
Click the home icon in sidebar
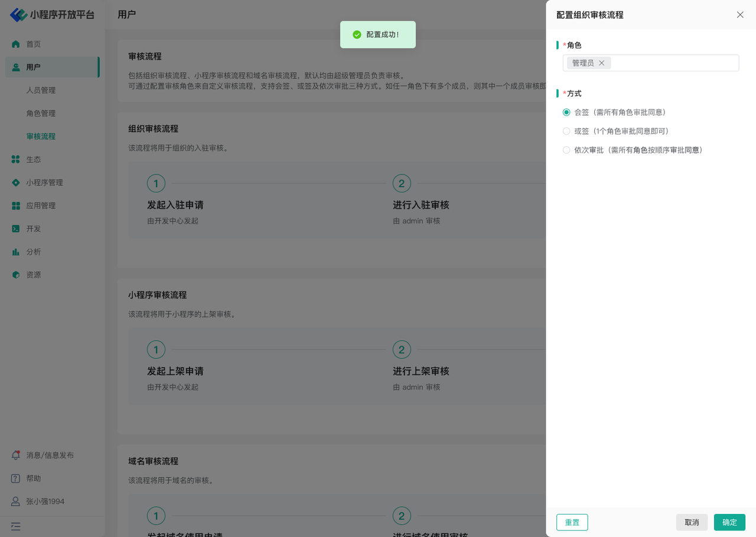[x=16, y=44]
